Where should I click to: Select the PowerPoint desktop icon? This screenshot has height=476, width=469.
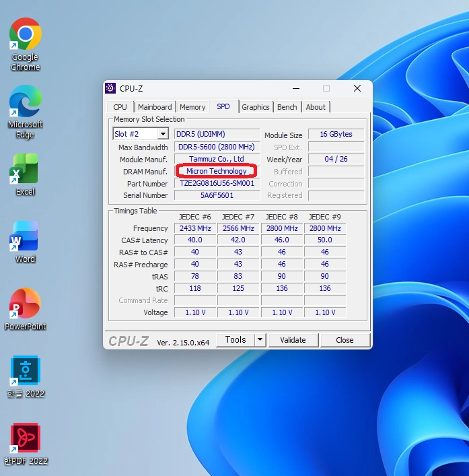tap(25, 309)
